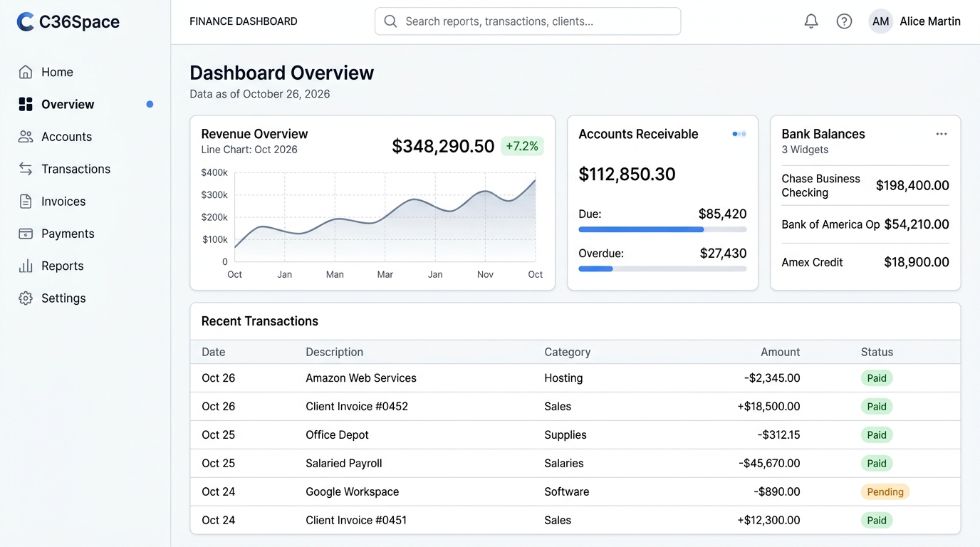Click the Settings gear icon
This screenshot has width=980, height=547.
tap(26, 298)
